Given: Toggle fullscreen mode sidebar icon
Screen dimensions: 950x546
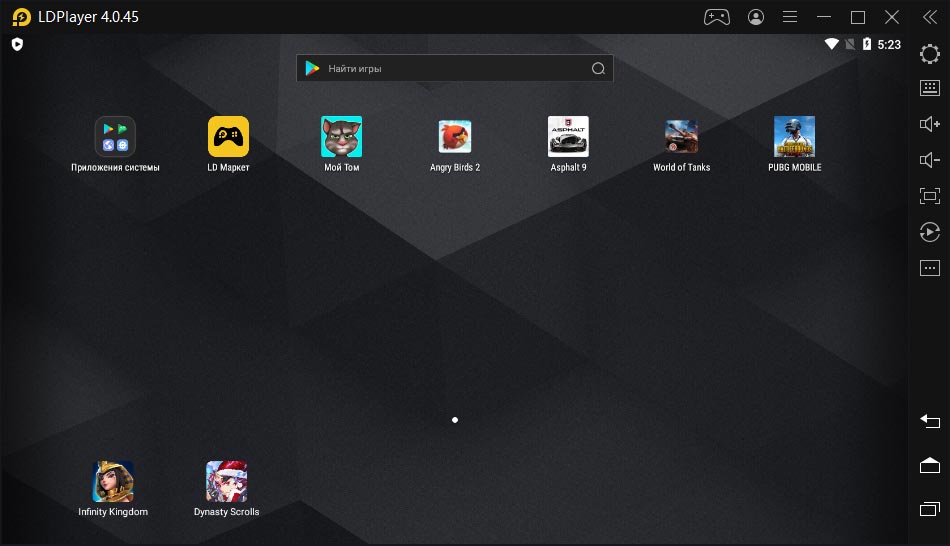Looking at the screenshot, I should (x=930, y=196).
